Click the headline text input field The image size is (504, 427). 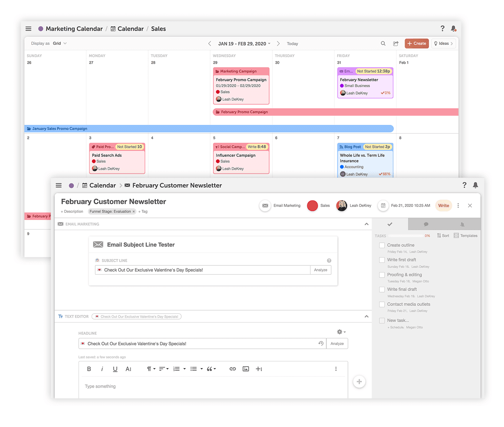(x=200, y=344)
